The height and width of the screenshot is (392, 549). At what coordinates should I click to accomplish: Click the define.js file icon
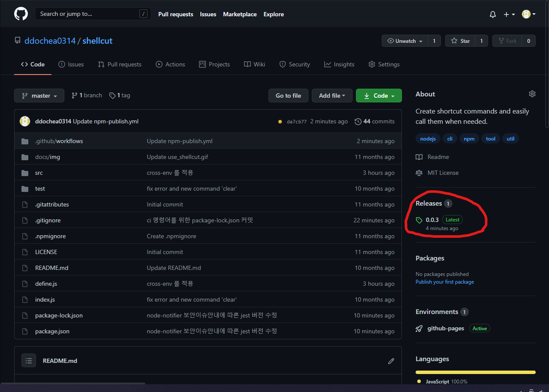point(25,284)
